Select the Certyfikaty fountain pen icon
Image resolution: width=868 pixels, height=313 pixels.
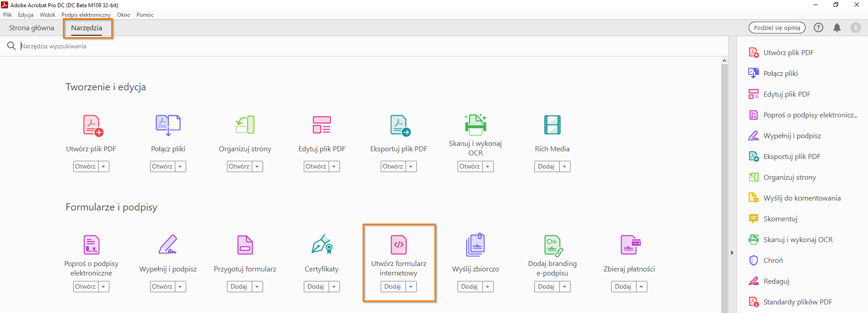coord(322,244)
